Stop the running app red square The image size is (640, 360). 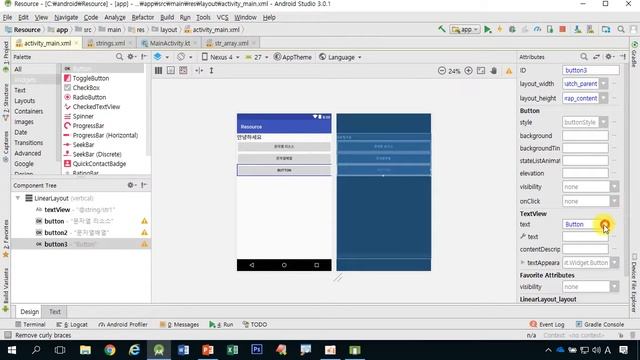pos(562,29)
